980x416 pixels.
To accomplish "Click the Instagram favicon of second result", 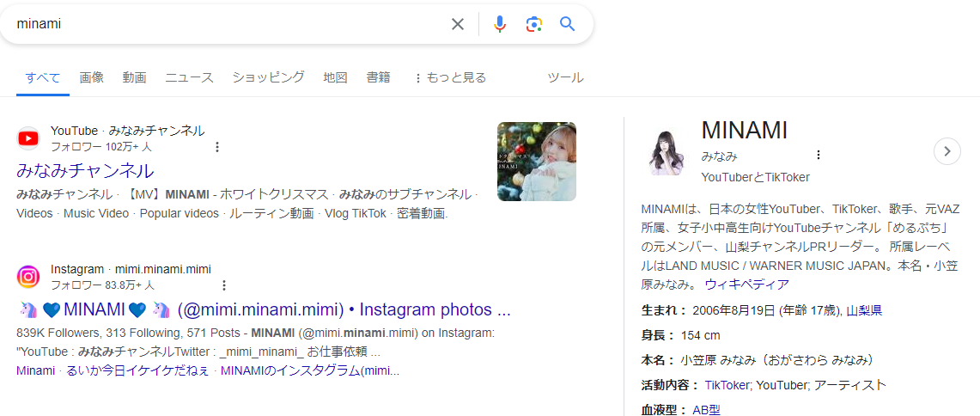I will click(x=28, y=277).
